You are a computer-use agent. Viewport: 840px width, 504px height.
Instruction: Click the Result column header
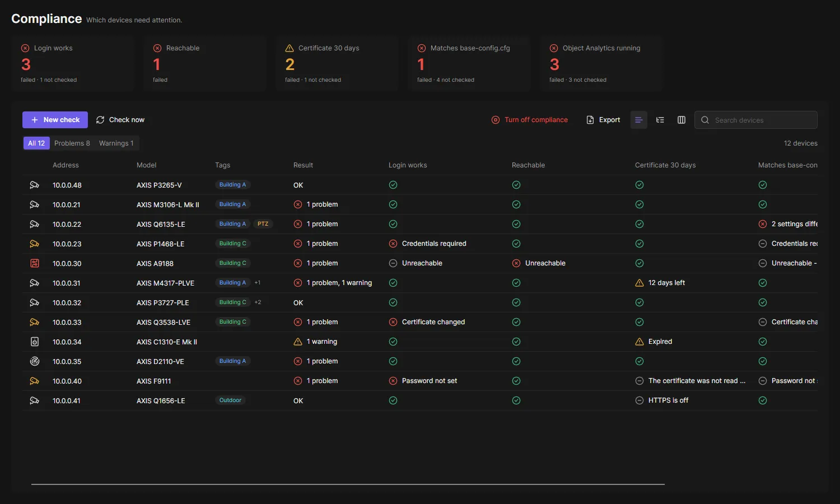(x=303, y=165)
